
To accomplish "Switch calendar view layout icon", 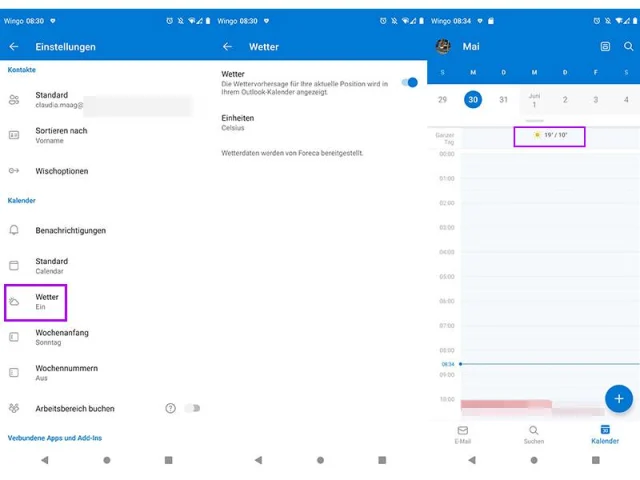I will click(x=605, y=47).
